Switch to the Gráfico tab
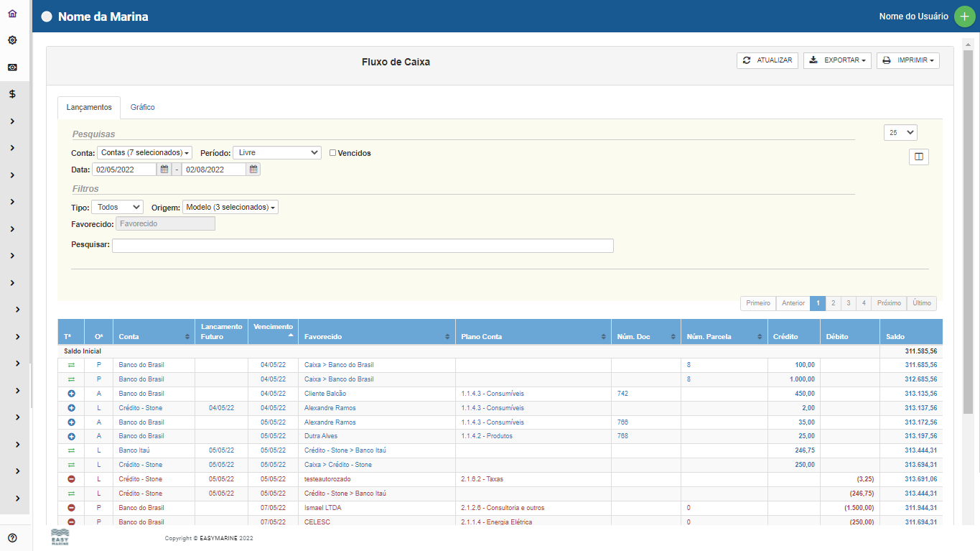980x551 pixels. (x=142, y=108)
